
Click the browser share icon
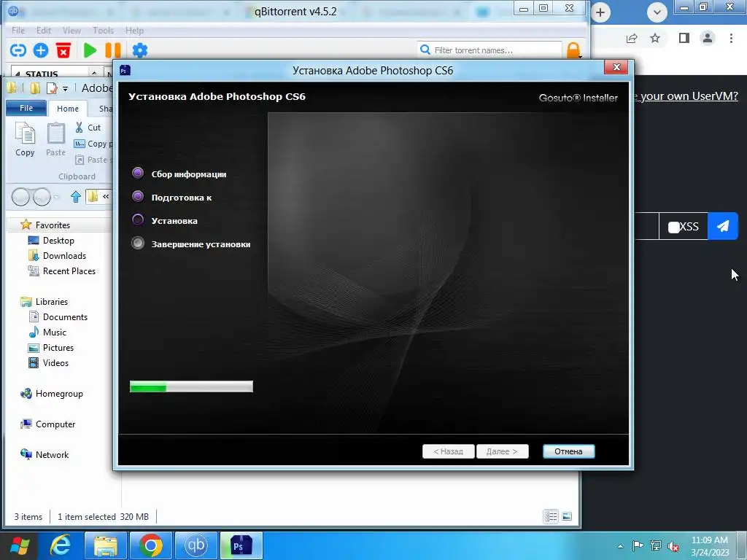coord(632,38)
